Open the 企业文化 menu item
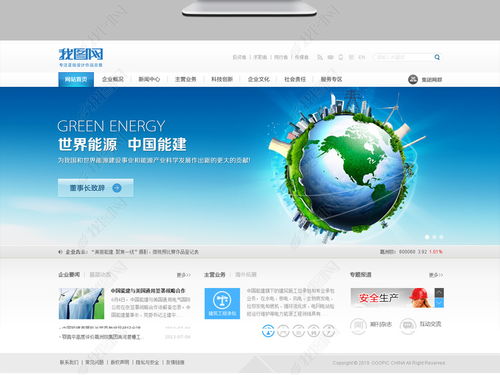 [259, 79]
